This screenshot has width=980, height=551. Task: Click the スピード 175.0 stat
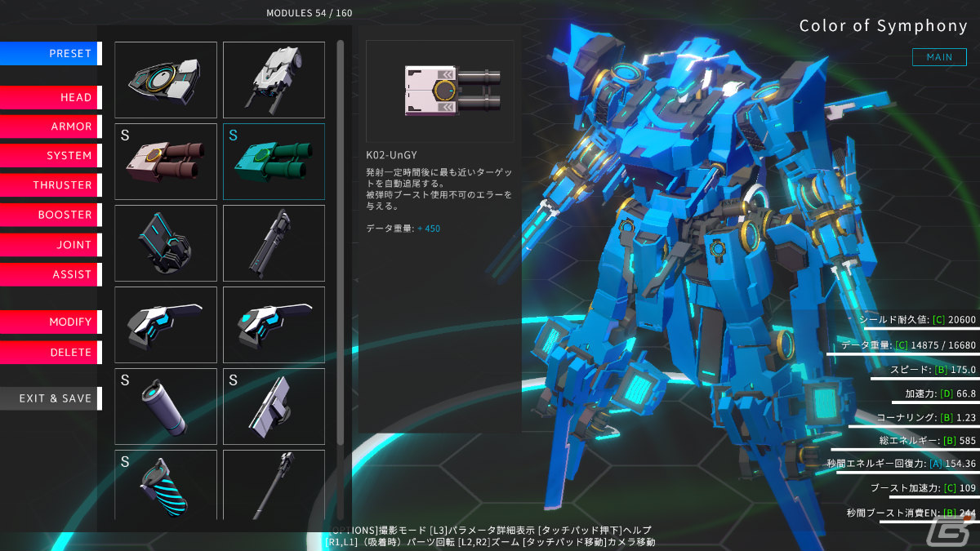pyautogui.click(x=933, y=370)
